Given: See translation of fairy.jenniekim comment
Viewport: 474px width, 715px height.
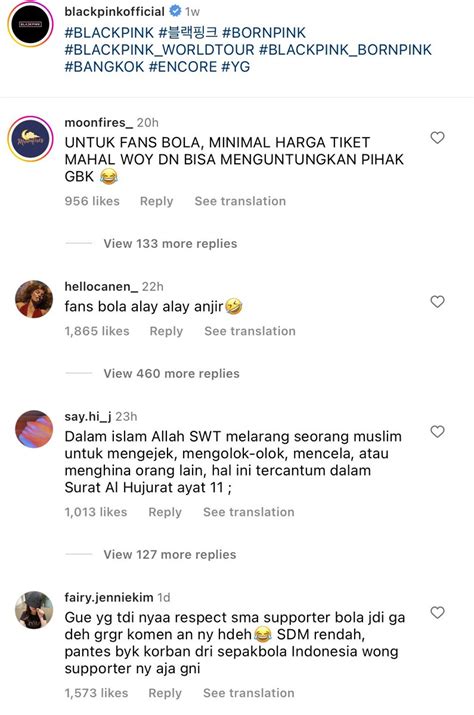Looking at the screenshot, I should coord(249,693).
